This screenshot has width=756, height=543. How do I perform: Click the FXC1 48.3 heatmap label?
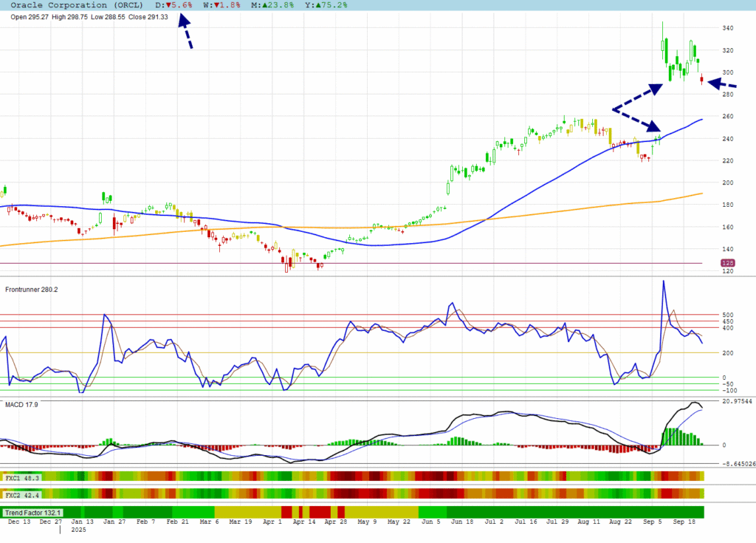(23, 478)
